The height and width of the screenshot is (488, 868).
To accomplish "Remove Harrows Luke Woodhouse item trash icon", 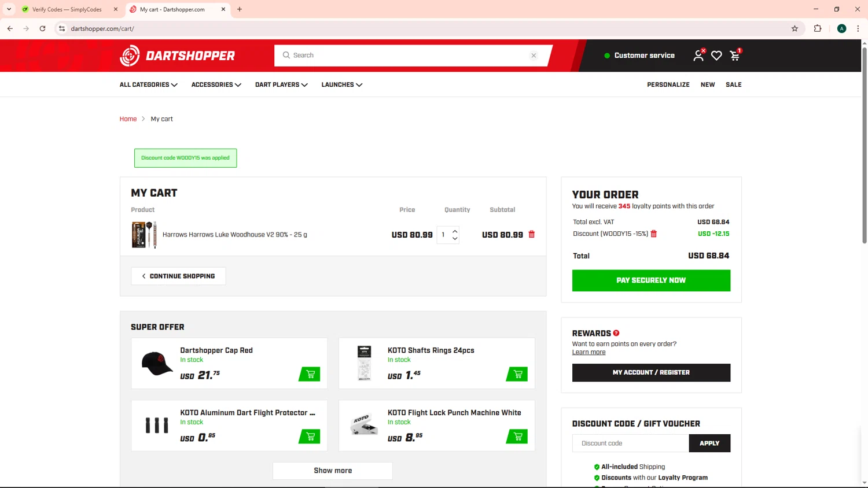I will pos(532,234).
